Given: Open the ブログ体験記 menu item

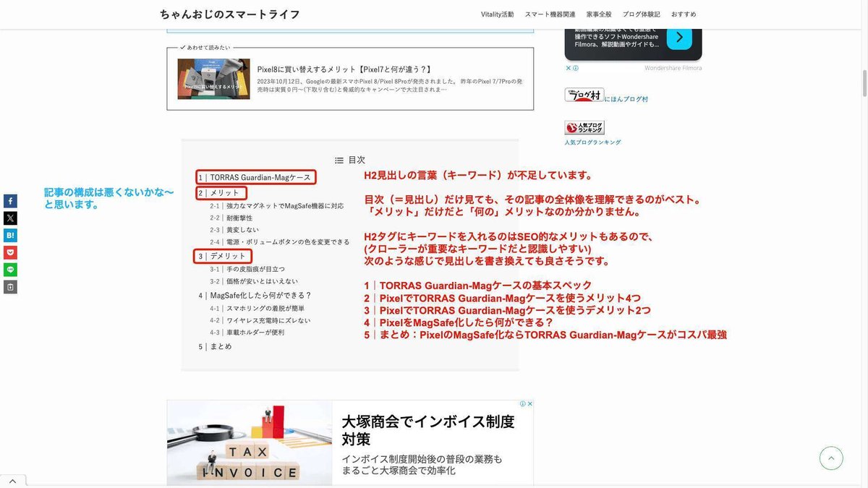Looking at the screenshot, I should point(642,14).
